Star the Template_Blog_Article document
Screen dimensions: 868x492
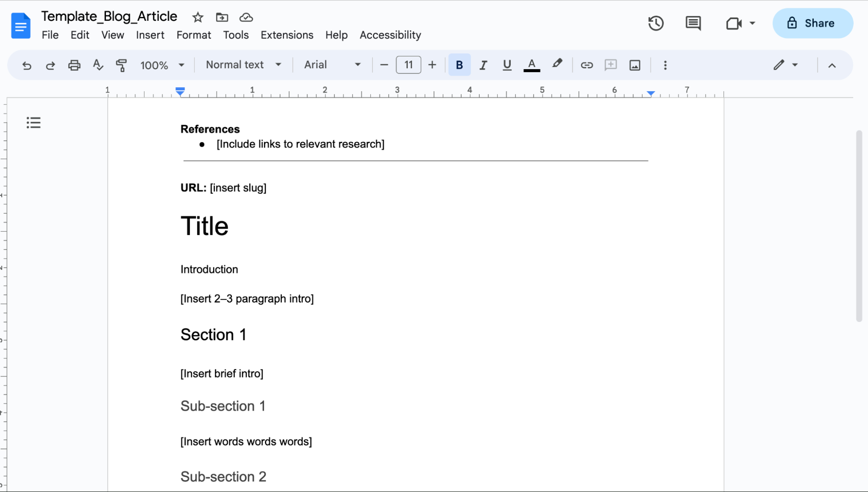point(198,17)
